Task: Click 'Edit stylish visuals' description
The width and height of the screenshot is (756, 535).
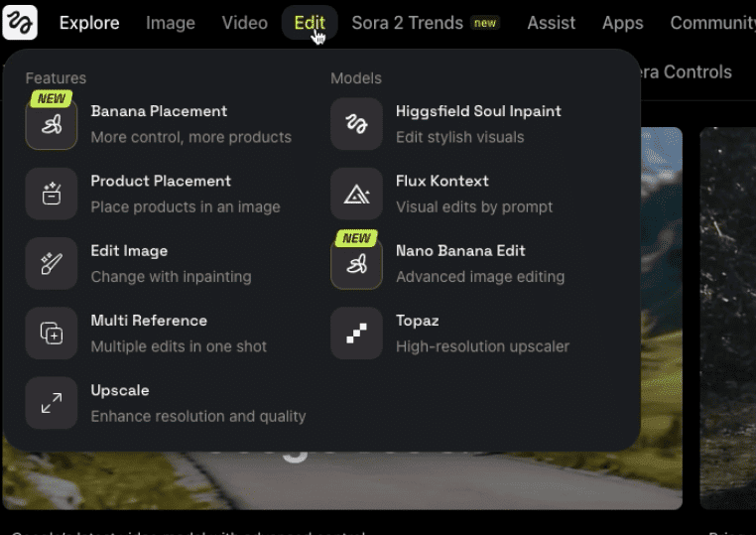Action: pyautogui.click(x=460, y=138)
